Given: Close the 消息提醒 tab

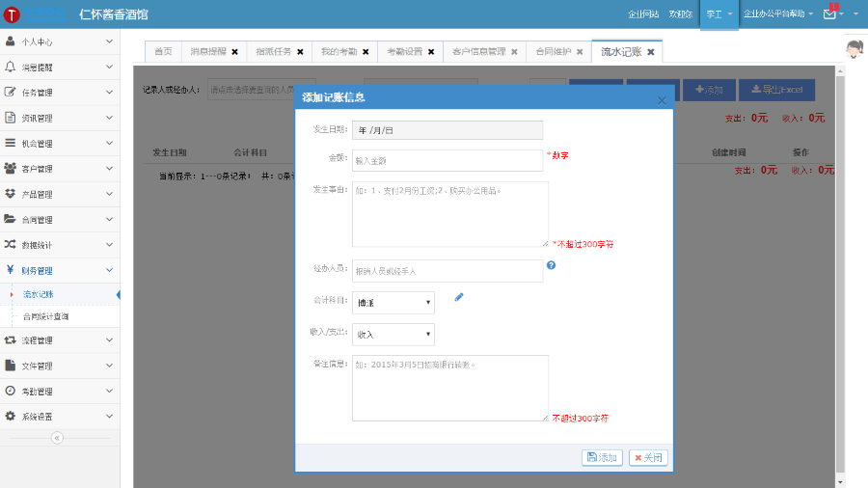Looking at the screenshot, I should pyautogui.click(x=234, y=52).
